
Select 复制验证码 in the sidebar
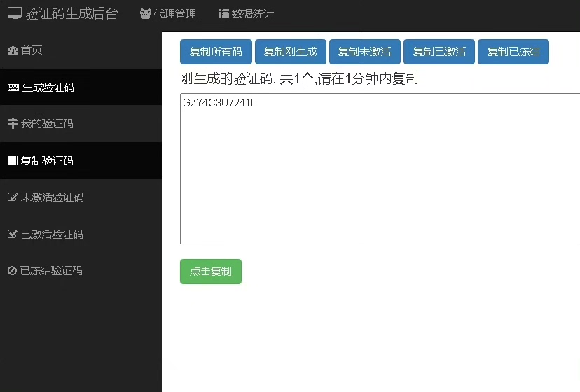click(x=81, y=160)
